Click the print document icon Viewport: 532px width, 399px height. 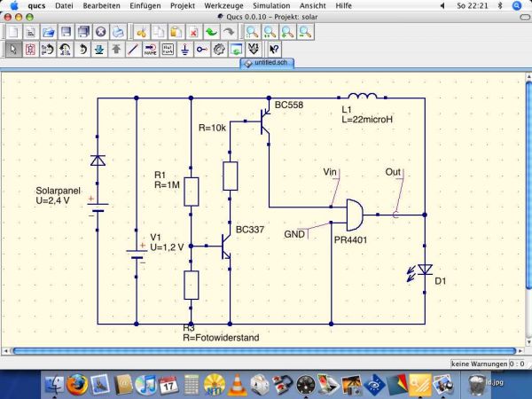coord(118,32)
